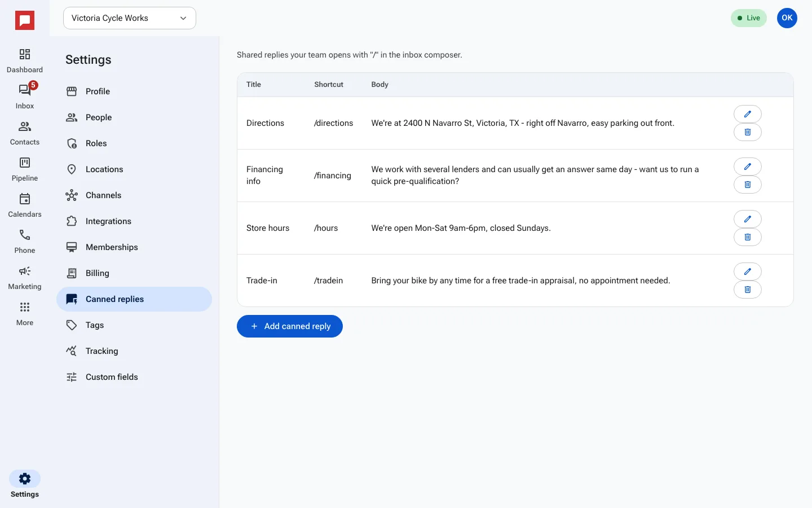Click the Live status badge
The image size is (812, 508).
coord(749,18)
